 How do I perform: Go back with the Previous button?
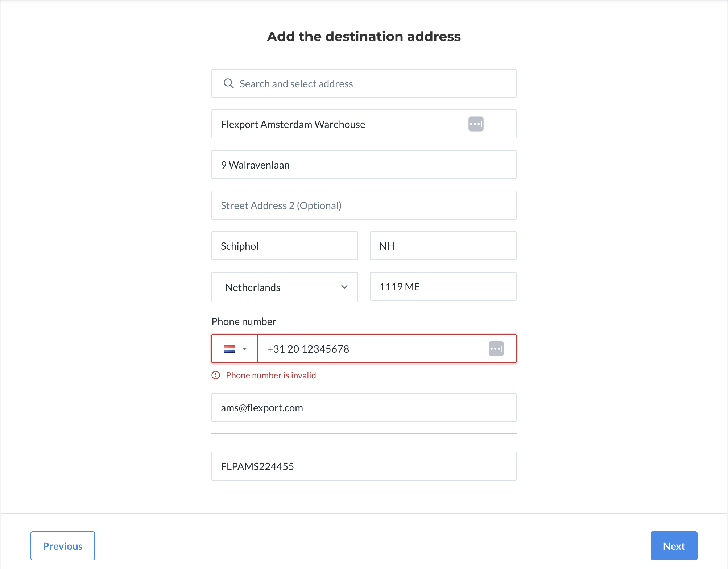pyautogui.click(x=63, y=546)
